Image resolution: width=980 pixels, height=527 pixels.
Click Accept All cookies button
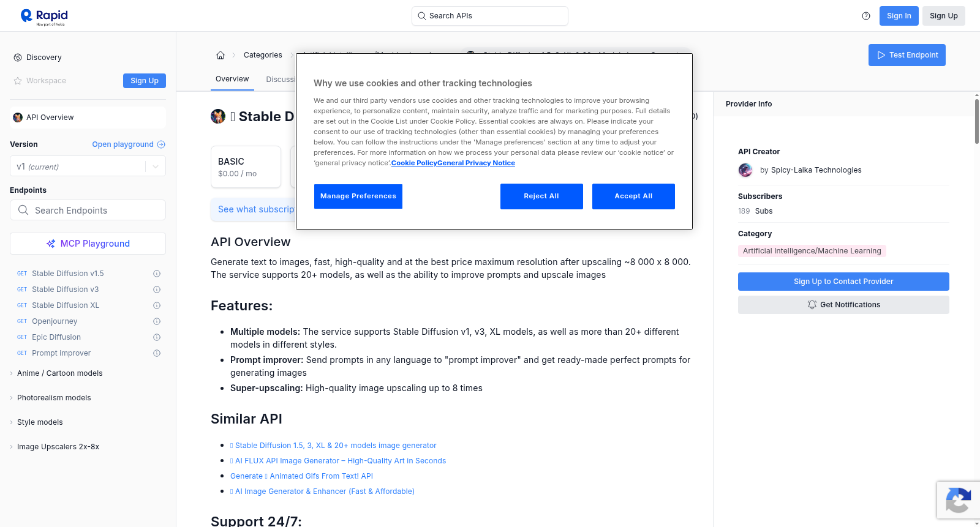pos(633,196)
